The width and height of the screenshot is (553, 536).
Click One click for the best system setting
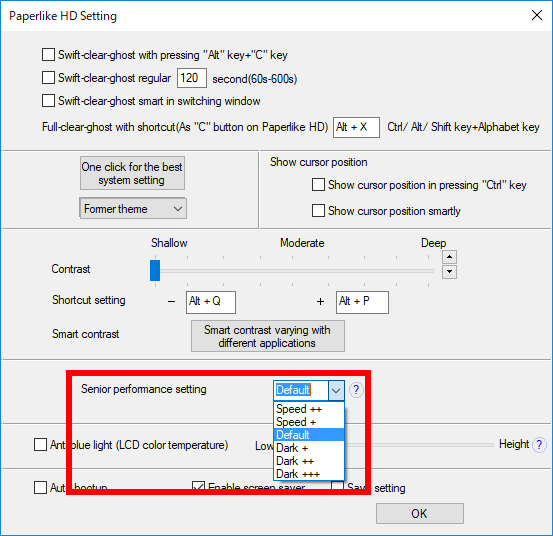pos(132,173)
